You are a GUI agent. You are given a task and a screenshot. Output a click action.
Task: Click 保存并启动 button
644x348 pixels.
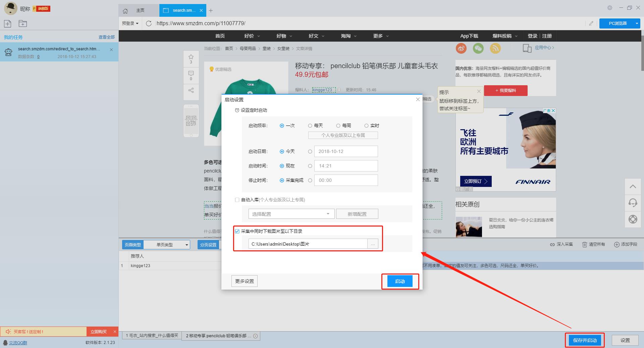click(585, 340)
